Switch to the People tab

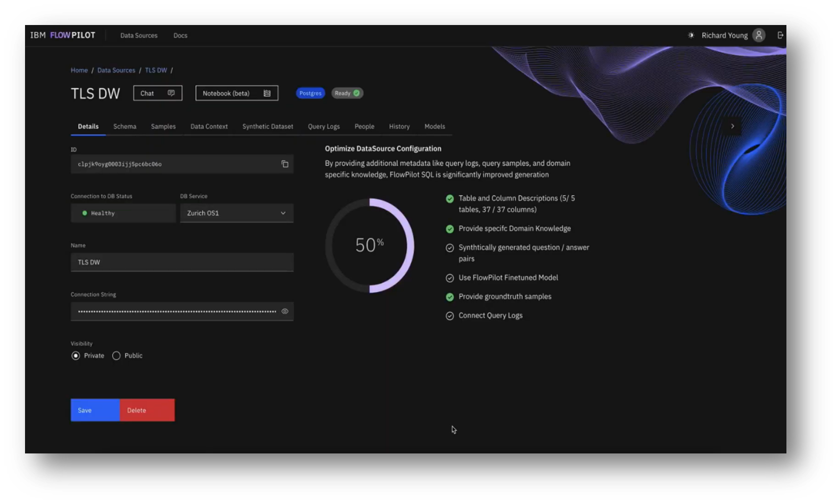365,127
